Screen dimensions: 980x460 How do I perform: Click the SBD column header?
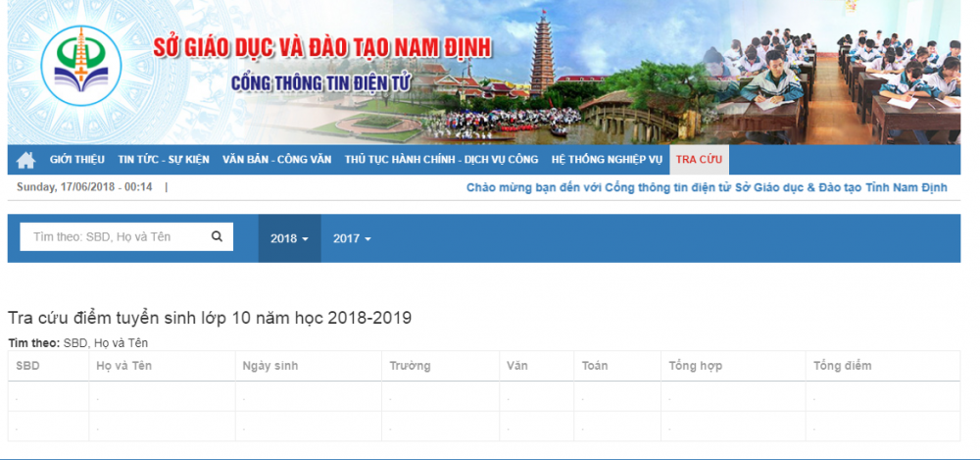pyautogui.click(x=27, y=366)
